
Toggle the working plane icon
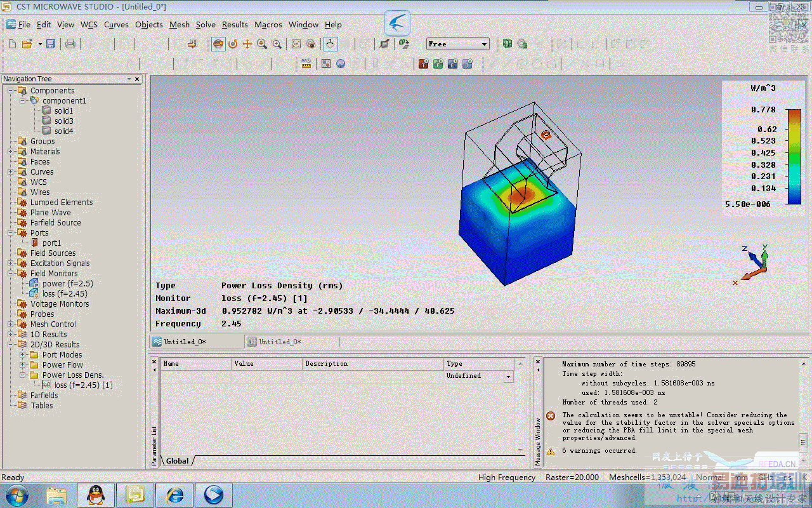point(331,44)
